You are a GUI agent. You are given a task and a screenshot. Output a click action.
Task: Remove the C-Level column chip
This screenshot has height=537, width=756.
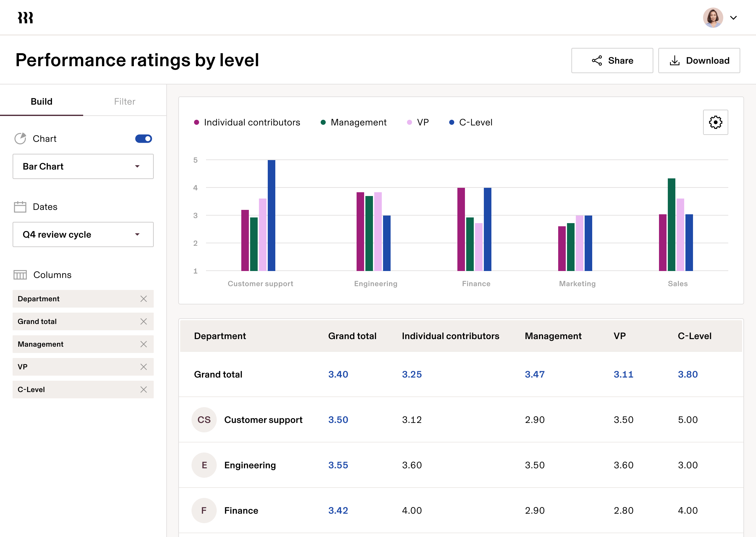coord(144,390)
